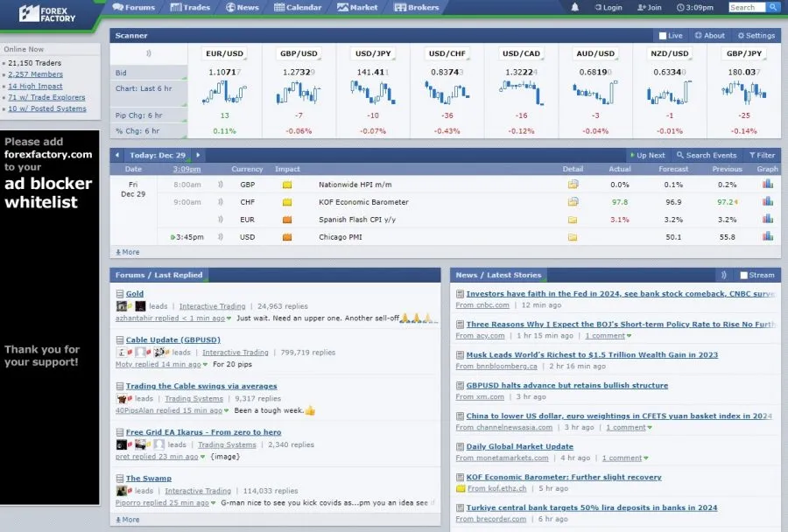Click the yellow impact icon for Nationwide HPI
The height and width of the screenshot is (532, 788).
coord(287,185)
